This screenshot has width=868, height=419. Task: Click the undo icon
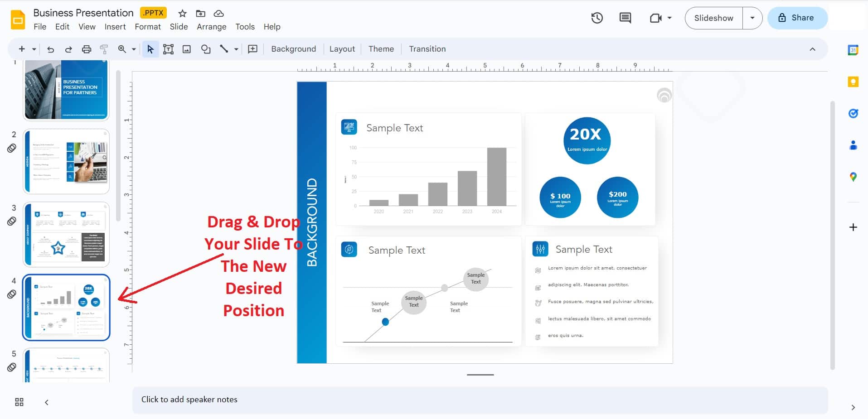click(50, 49)
